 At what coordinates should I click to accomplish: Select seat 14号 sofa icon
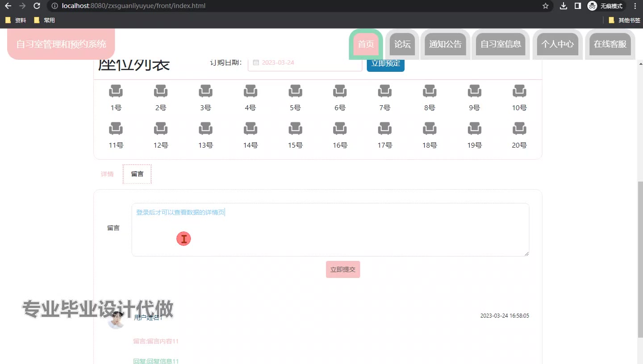(251, 128)
